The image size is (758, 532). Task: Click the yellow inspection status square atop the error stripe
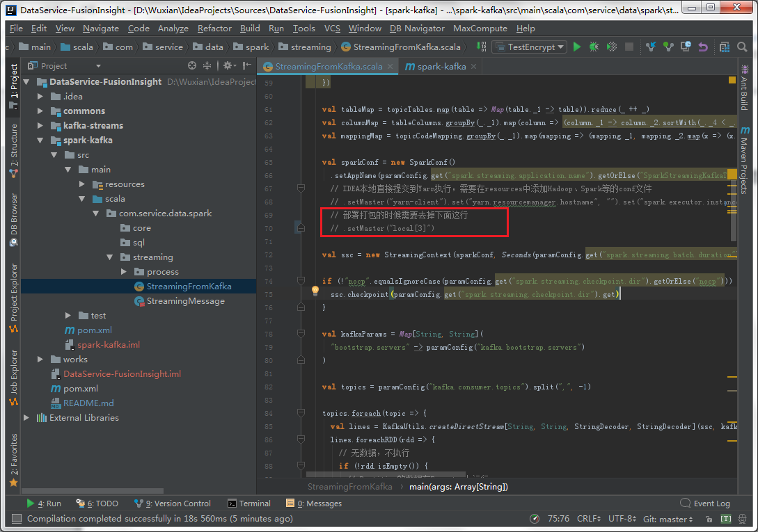[732, 80]
